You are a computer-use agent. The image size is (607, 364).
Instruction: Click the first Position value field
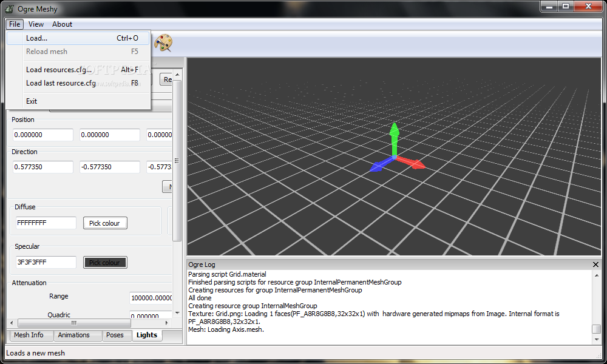point(43,135)
